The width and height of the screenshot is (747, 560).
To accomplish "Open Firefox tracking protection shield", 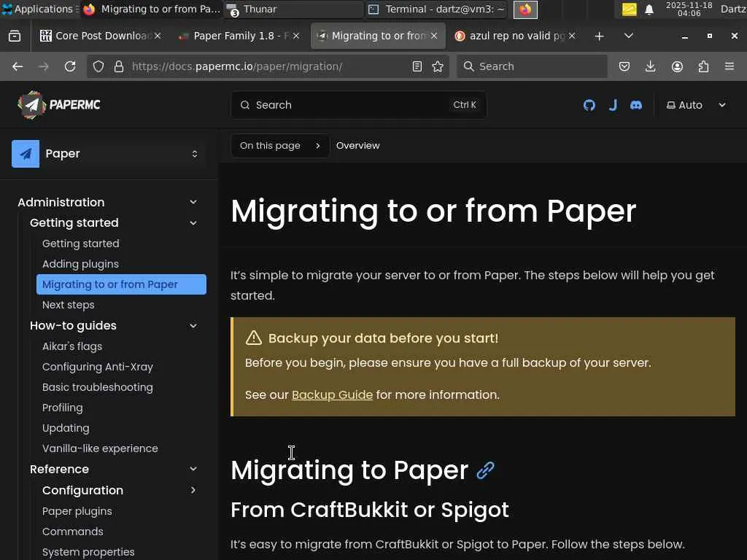I will click(98, 66).
